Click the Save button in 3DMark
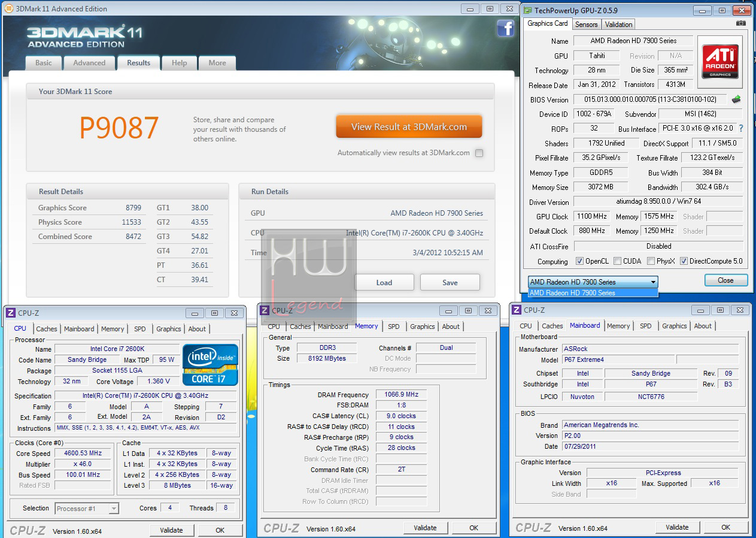The width and height of the screenshot is (756, 538). point(450,282)
